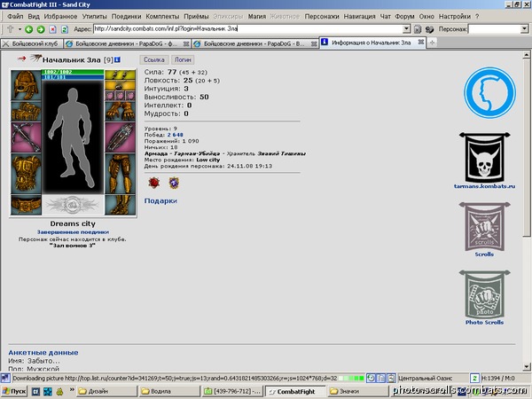Open the small arrow dropdown beside up arrow

tap(20, 29)
